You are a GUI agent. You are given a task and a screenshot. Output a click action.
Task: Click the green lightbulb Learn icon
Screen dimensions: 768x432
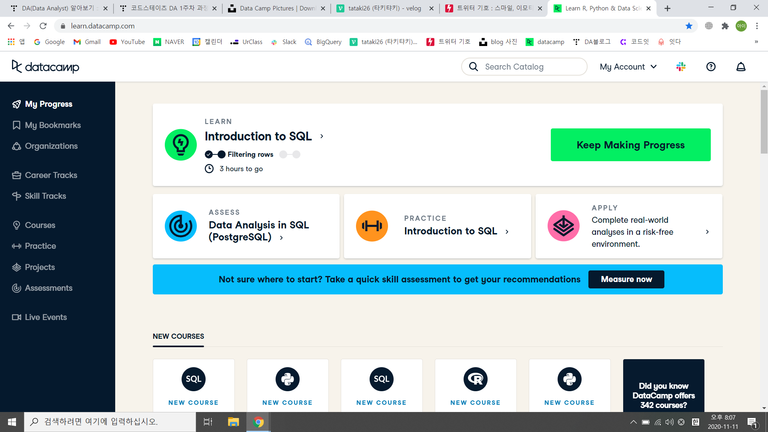(x=181, y=144)
